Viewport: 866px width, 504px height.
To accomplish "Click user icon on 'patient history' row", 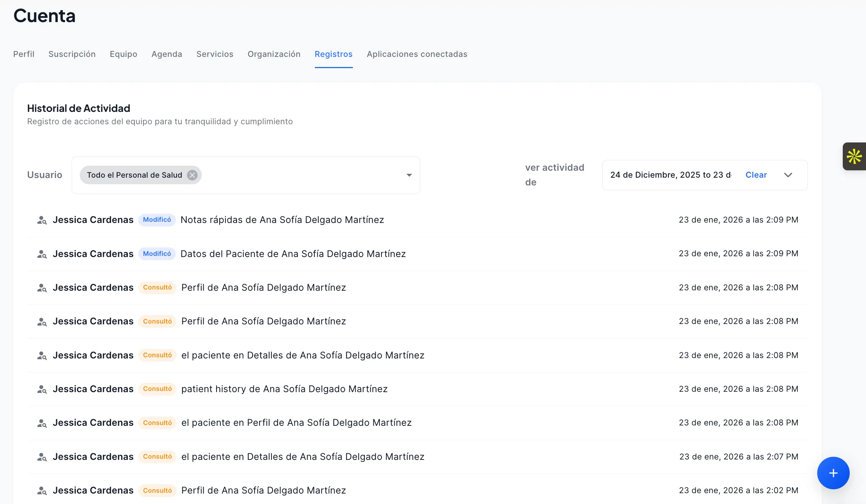I will point(42,389).
